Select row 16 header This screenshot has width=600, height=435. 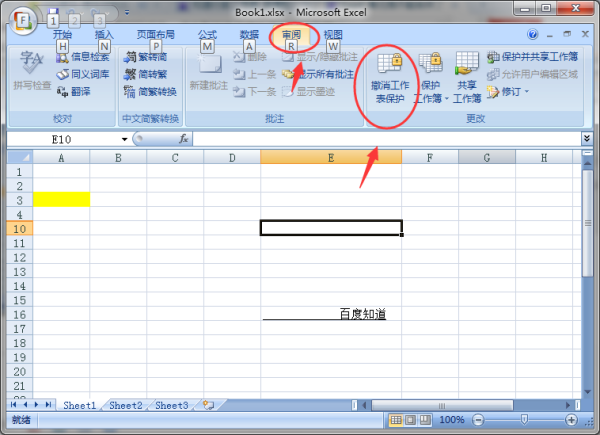(x=20, y=314)
